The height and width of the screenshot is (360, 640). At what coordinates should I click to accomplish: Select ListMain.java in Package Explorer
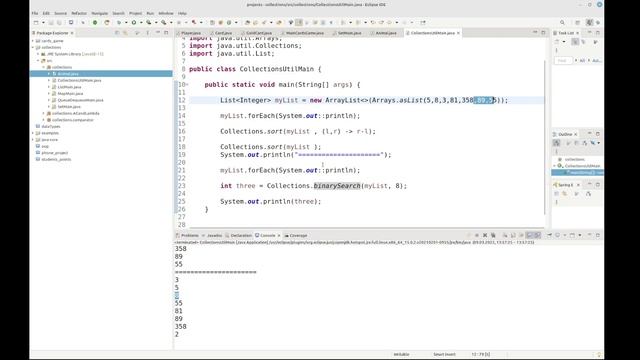click(x=69, y=87)
